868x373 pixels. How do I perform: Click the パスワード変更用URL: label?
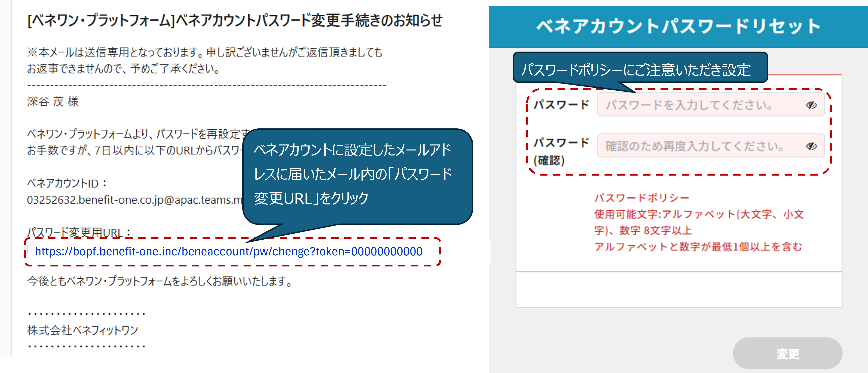[79, 233]
